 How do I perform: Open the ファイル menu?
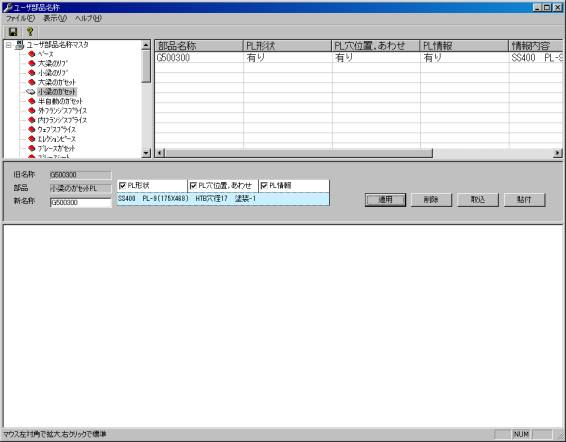point(20,18)
